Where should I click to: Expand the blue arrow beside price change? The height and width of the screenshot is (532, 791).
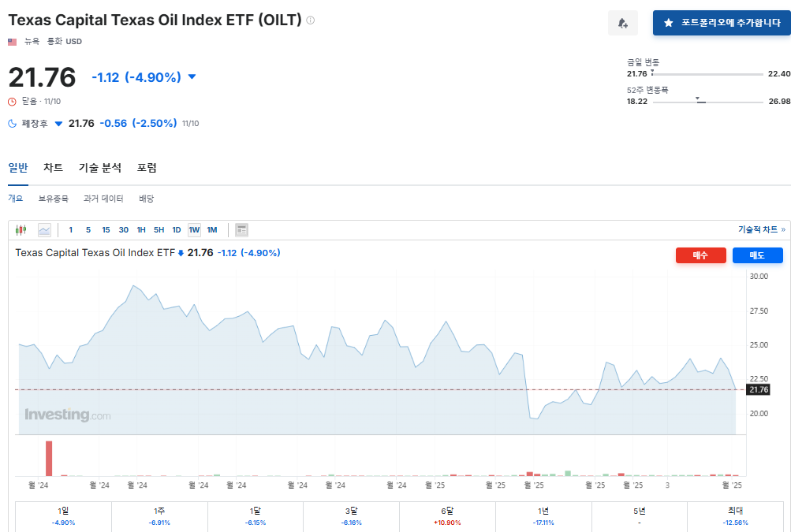pyautogui.click(x=192, y=76)
